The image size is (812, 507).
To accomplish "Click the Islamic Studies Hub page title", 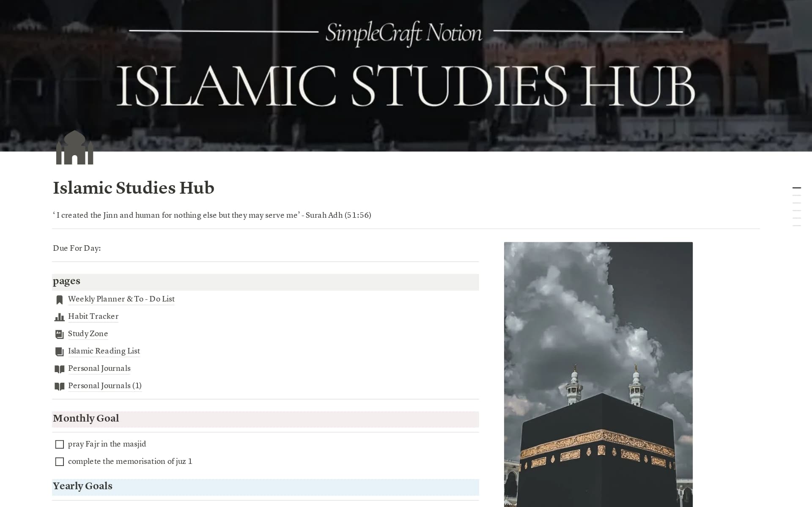I will click(x=133, y=188).
